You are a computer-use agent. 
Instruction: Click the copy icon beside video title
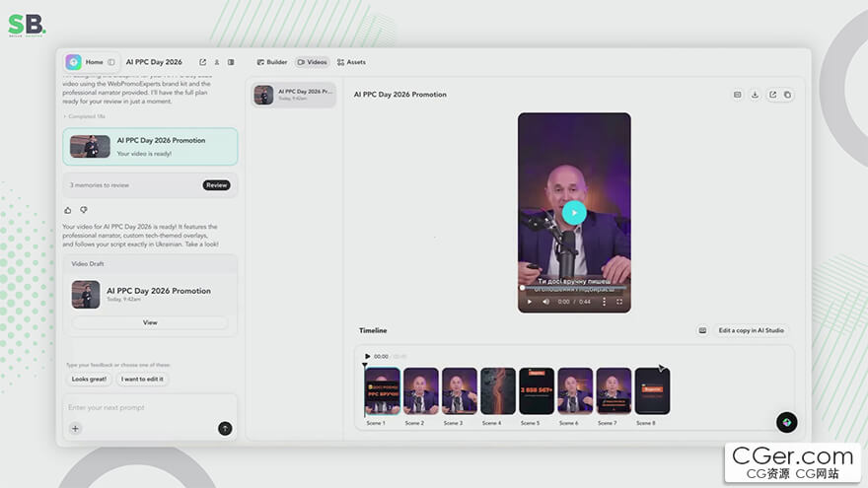click(788, 95)
